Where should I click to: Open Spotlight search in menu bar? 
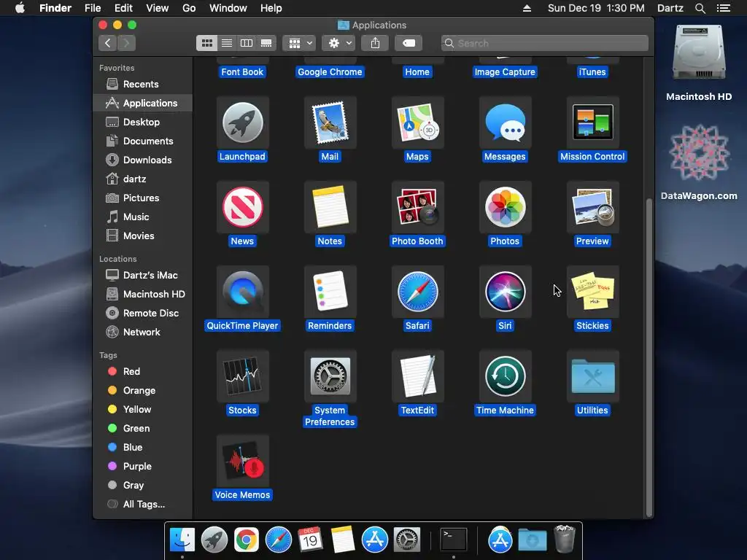coord(700,8)
